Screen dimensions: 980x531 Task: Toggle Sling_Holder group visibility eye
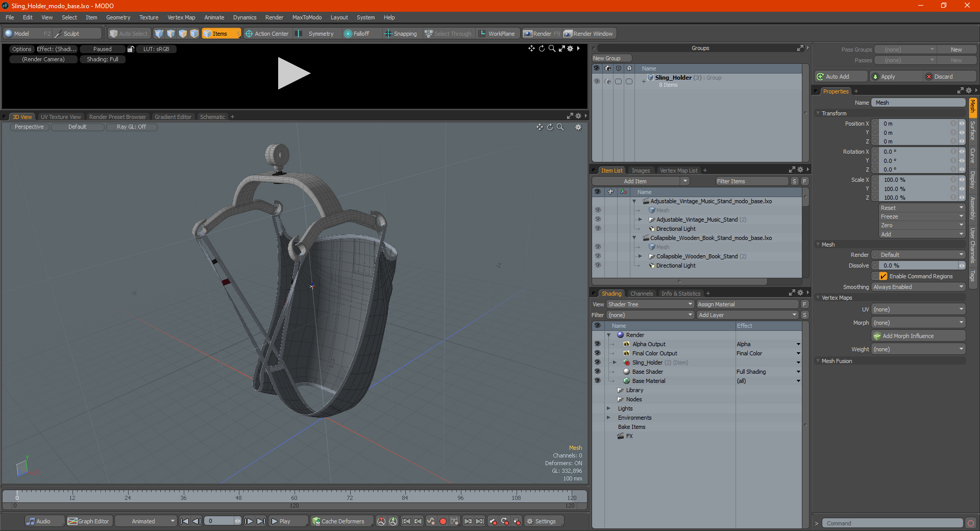pos(597,81)
